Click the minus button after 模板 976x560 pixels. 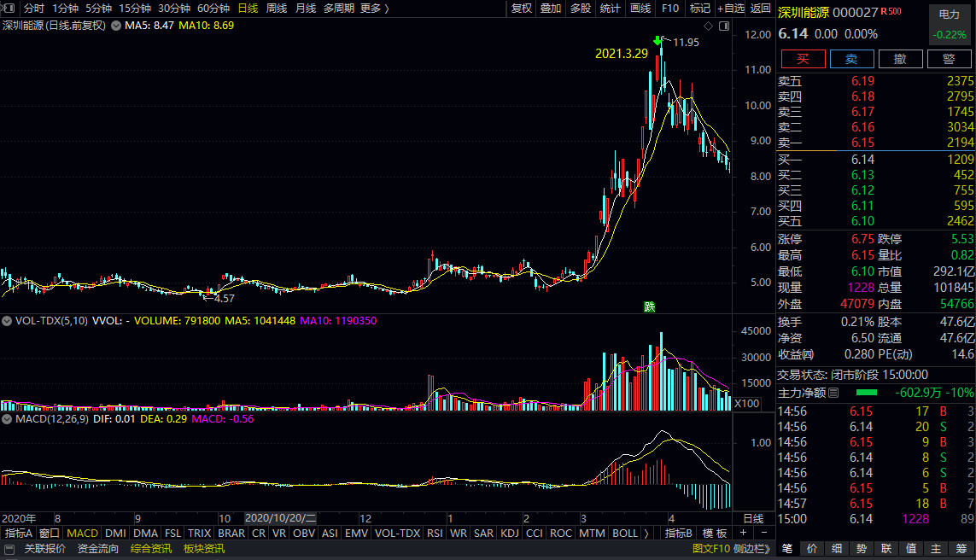763,534
